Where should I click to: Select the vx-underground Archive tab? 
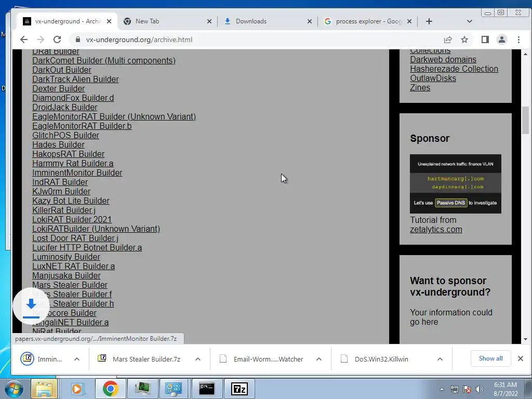[x=66, y=21]
